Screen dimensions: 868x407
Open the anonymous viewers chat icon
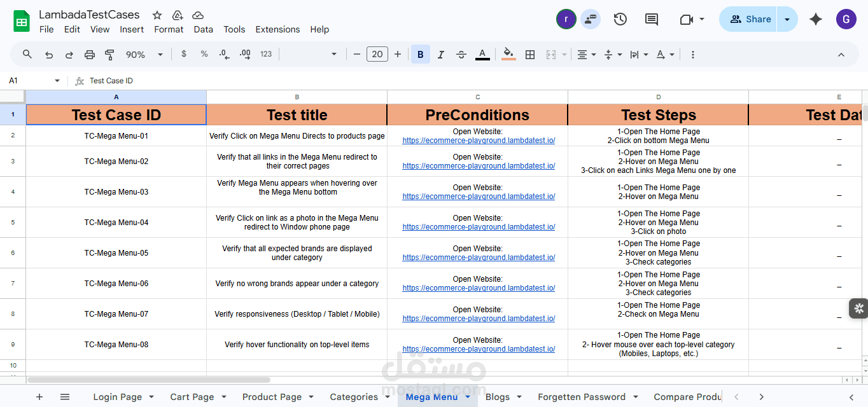pos(591,19)
